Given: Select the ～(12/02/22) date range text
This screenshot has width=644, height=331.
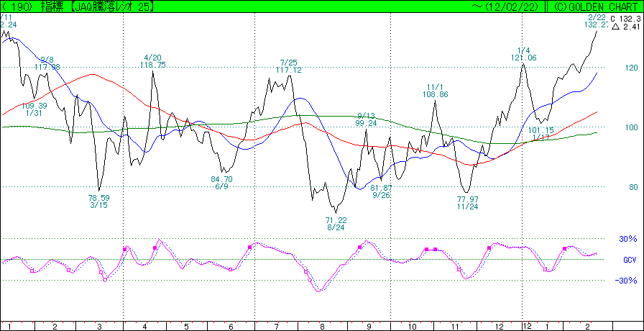Looking at the screenshot, I should pos(507,6).
